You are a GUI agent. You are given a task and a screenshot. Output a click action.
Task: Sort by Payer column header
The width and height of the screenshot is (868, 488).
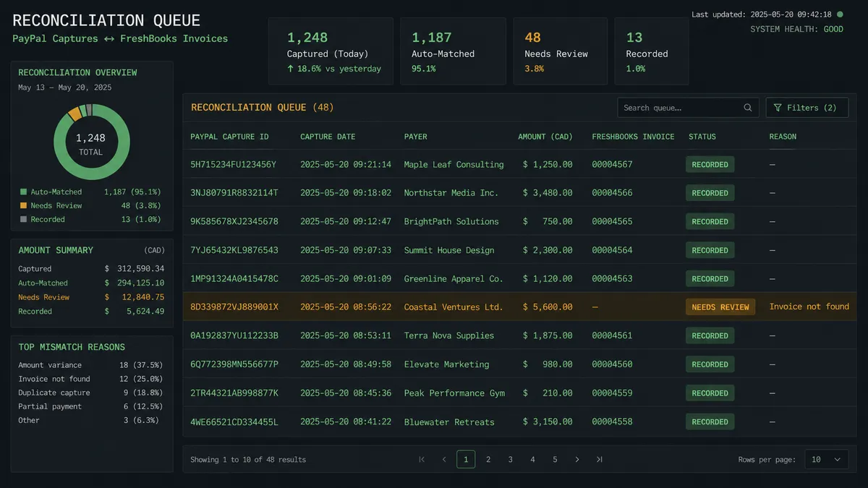[416, 137]
